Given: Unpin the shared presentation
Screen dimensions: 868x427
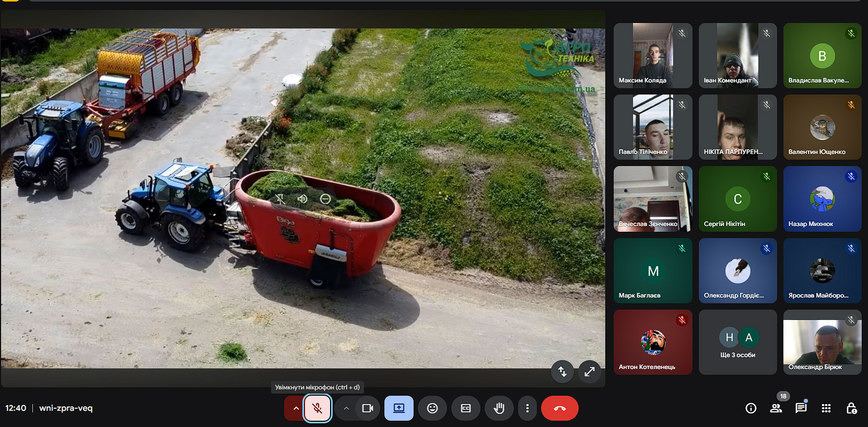Looking at the screenshot, I should click(x=280, y=199).
